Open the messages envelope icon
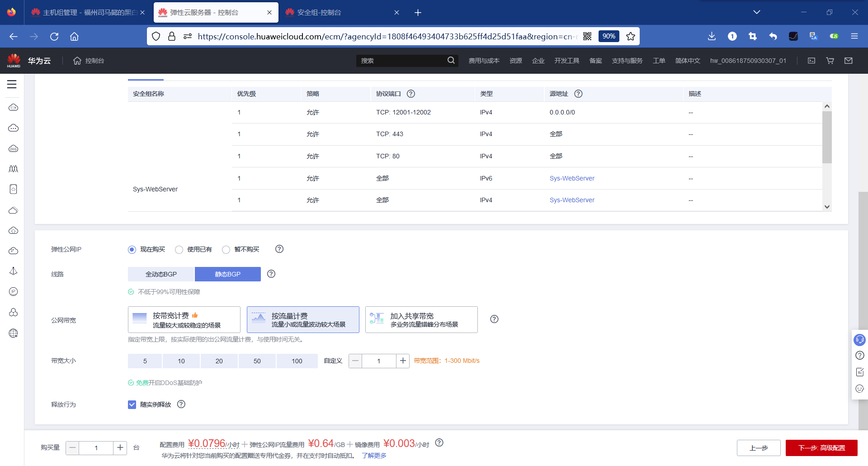Viewport: 868px width, 466px height. pos(849,61)
